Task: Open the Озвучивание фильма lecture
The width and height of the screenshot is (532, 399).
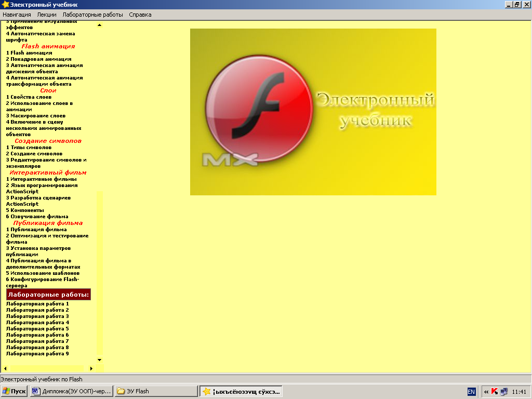Action: point(37,217)
